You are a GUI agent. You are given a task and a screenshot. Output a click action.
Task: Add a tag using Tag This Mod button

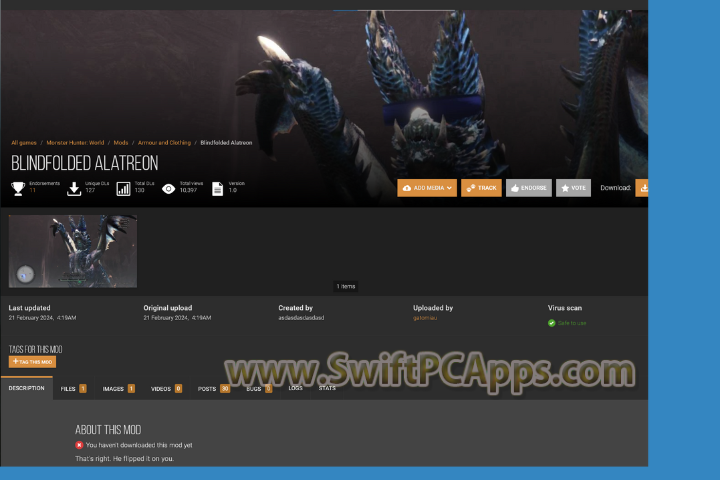(32, 361)
